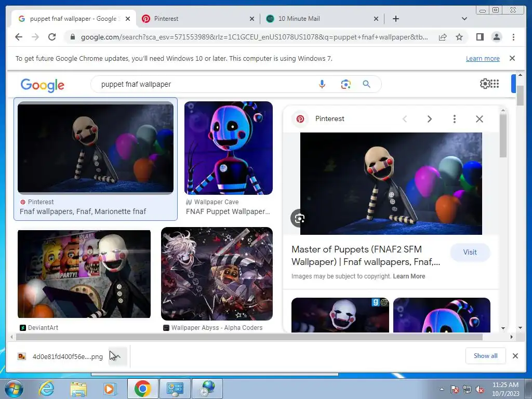Show hidden system tray icons
Image resolution: width=532 pixels, height=399 pixels.
click(x=442, y=389)
